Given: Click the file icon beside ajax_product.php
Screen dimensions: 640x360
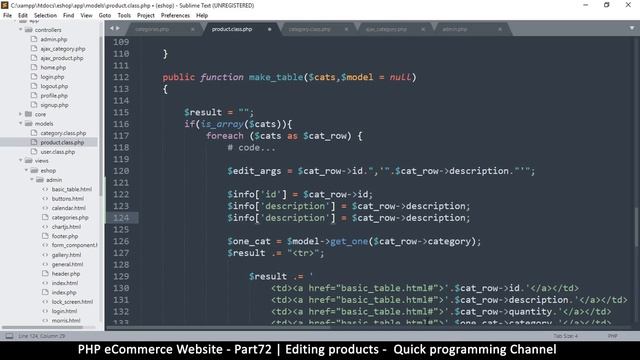Looking at the screenshot, I should pyautogui.click(x=34, y=58).
